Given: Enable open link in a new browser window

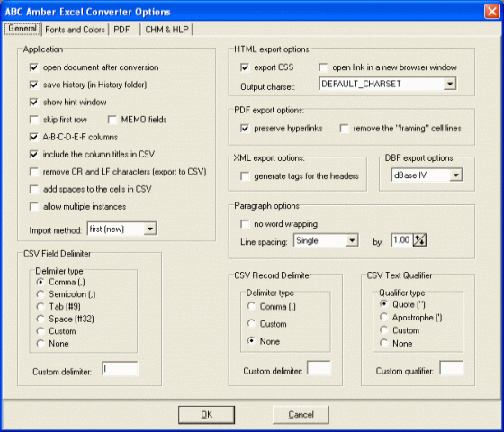Looking at the screenshot, I should 323,67.
